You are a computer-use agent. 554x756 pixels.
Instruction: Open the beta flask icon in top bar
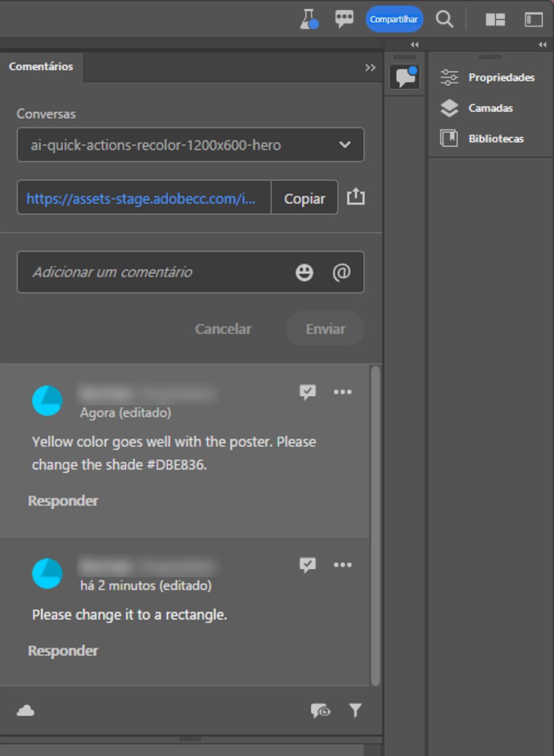(x=308, y=19)
